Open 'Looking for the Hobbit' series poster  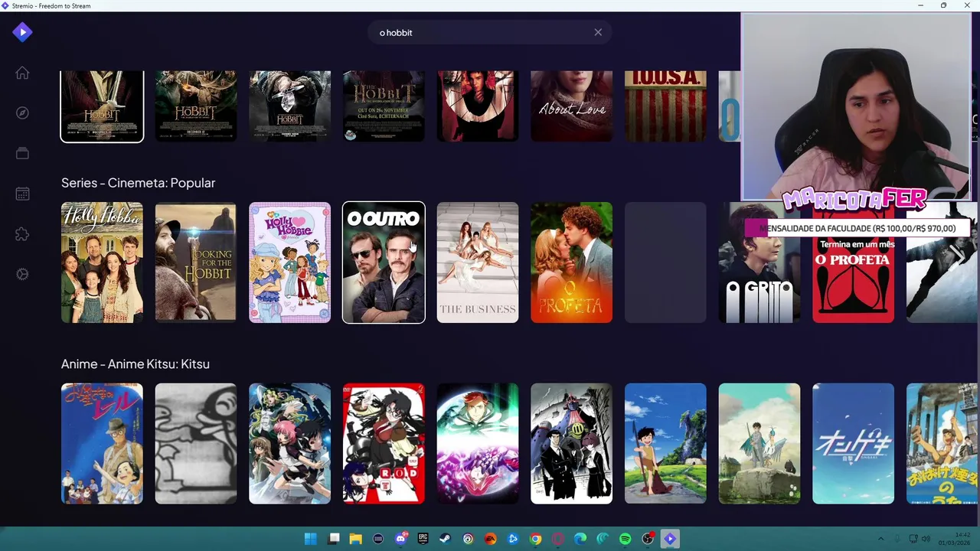[x=196, y=262]
